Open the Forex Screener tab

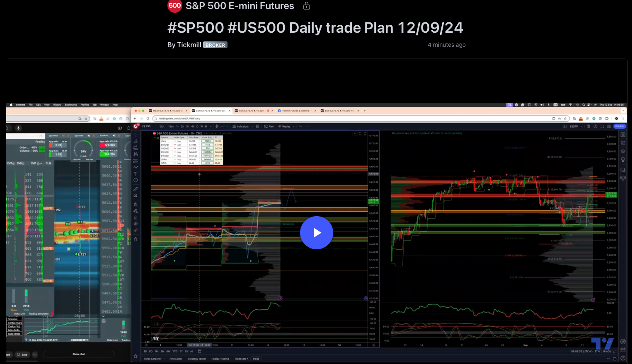[x=153, y=359]
